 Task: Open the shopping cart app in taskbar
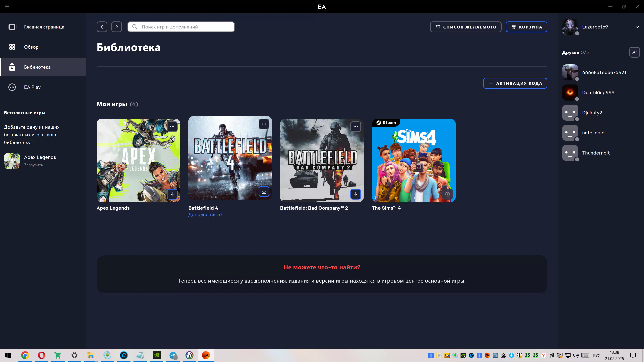[58, 355]
